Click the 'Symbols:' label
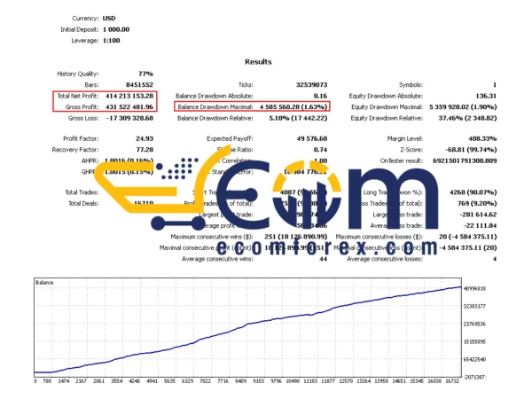Image resolution: width=532 pixels, height=399 pixels. tap(411, 85)
